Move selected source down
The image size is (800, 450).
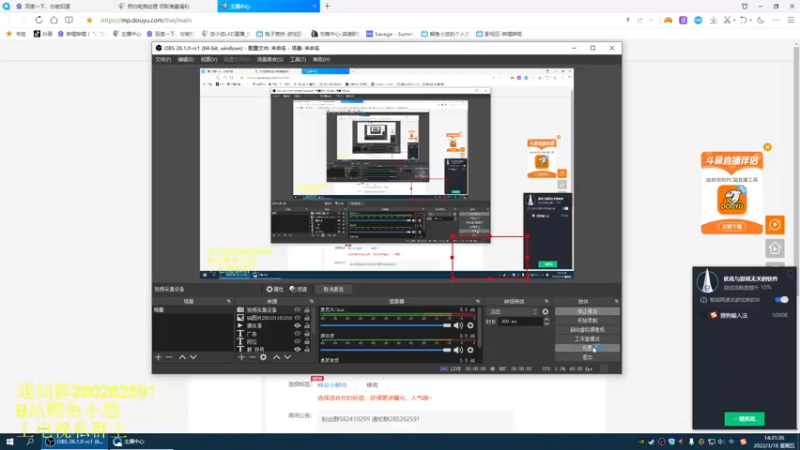click(x=287, y=357)
